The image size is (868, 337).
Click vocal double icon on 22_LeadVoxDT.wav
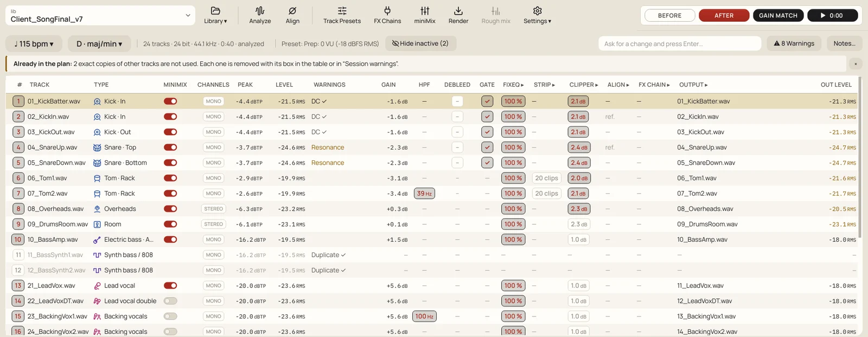point(97,301)
